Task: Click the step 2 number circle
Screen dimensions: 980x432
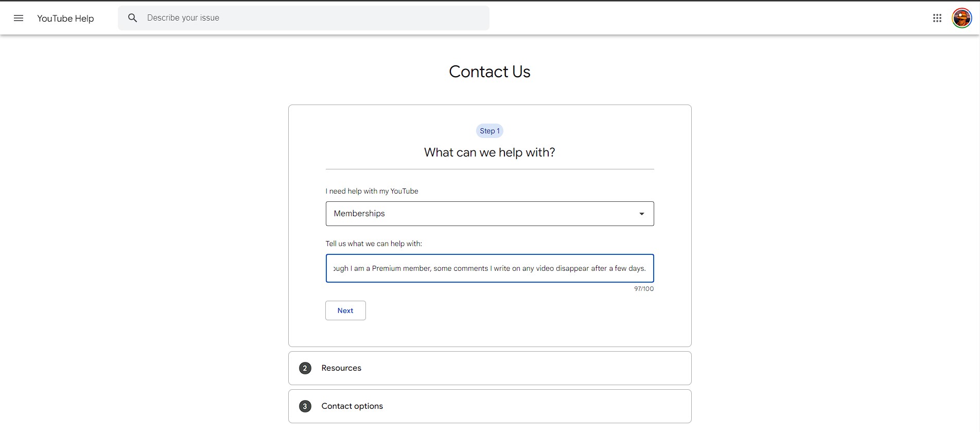Action: tap(305, 368)
